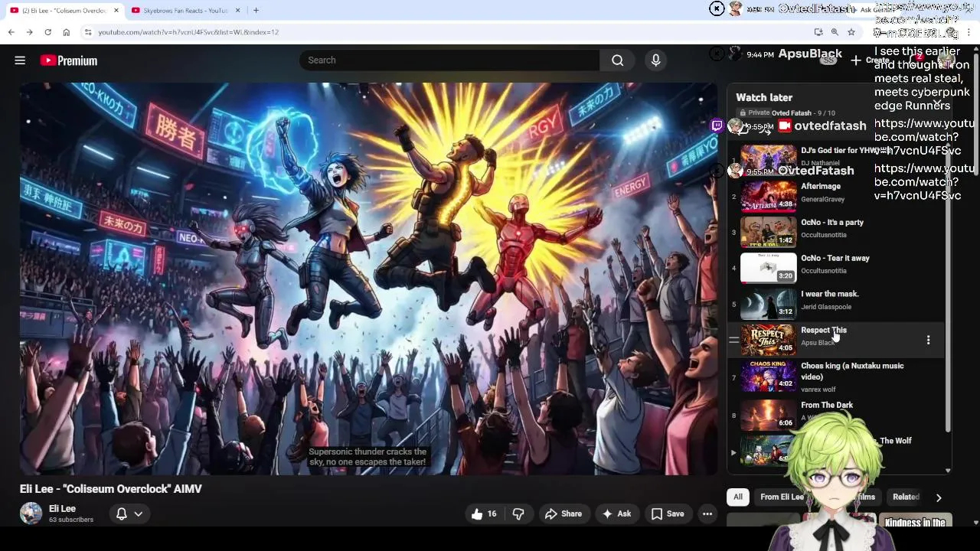Open options menu for Respect This
This screenshot has height=551, width=980.
(x=928, y=340)
